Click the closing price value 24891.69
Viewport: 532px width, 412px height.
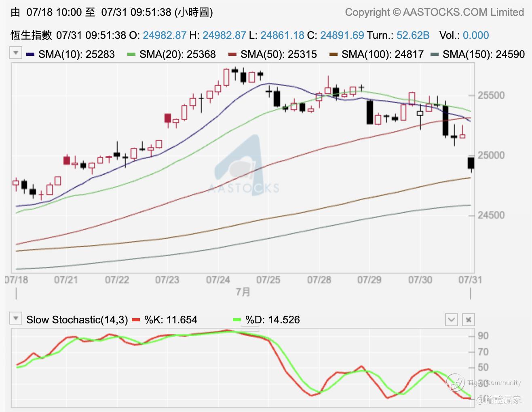(342, 35)
